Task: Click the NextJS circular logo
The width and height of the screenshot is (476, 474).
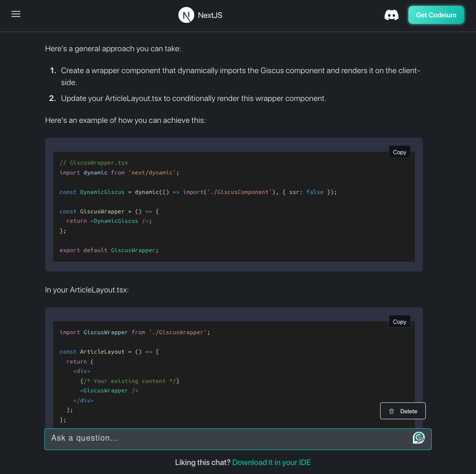Action: pos(186,15)
